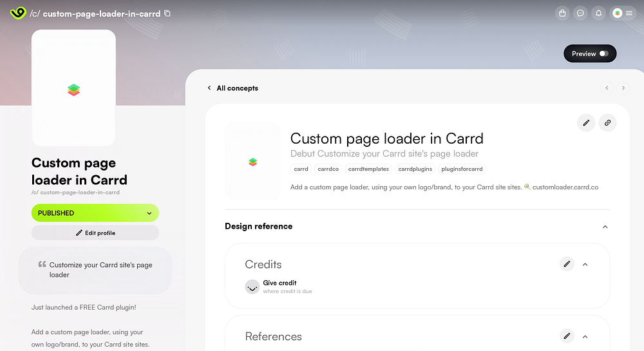Open the shopping basket icon
The width and height of the screenshot is (644, 351).
click(562, 13)
